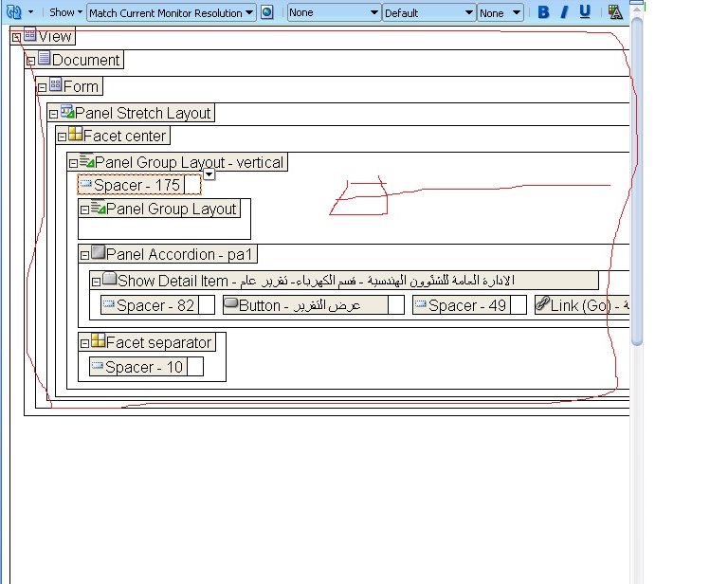This screenshot has height=584, width=728.
Task: Open the Default font dropdown
Action: tap(428, 12)
